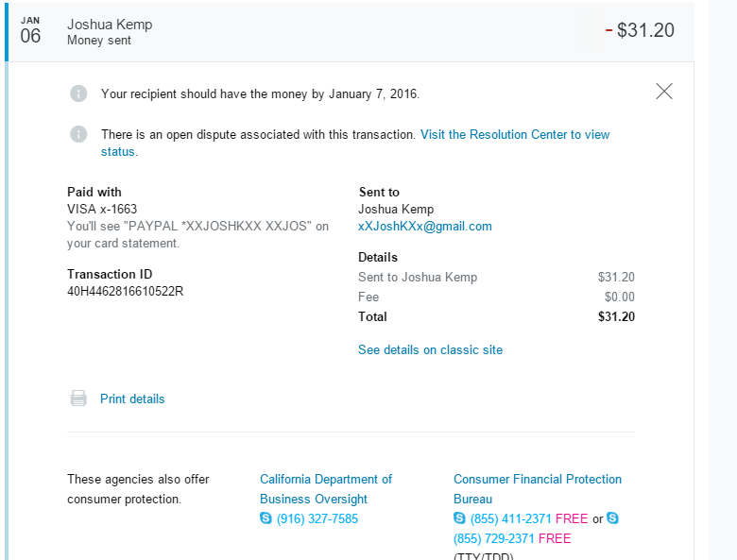737x560 pixels.
Task: Click the Skype icon after the word 'or'
Action: point(612,518)
